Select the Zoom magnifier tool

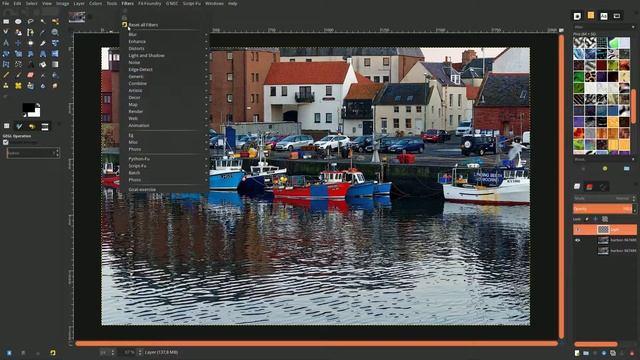(x=55, y=32)
